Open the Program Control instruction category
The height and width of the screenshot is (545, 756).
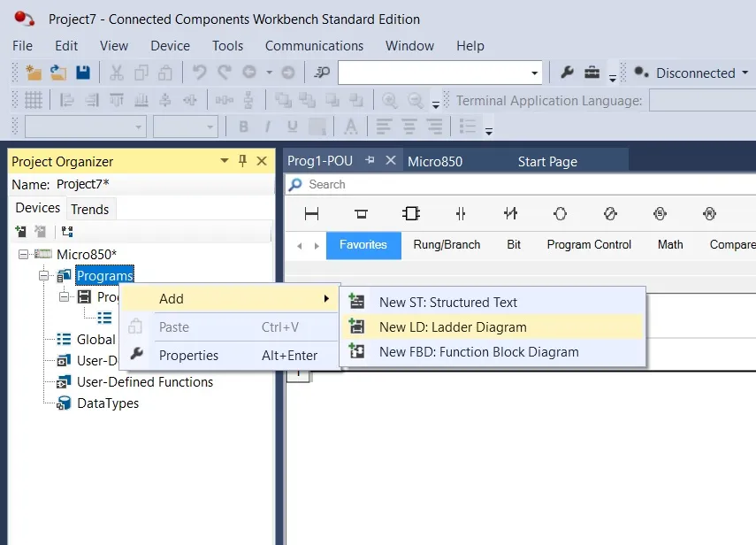tap(589, 244)
